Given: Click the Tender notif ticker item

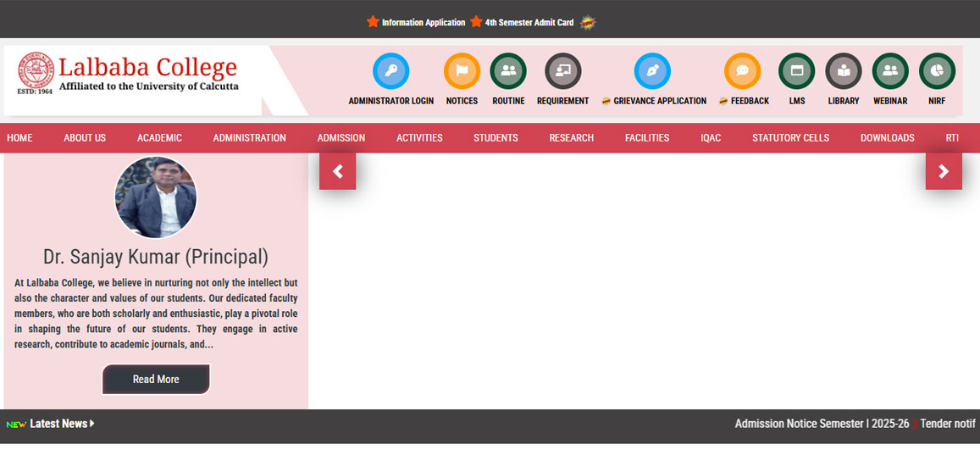Looking at the screenshot, I should pyautogui.click(x=948, y=424).
